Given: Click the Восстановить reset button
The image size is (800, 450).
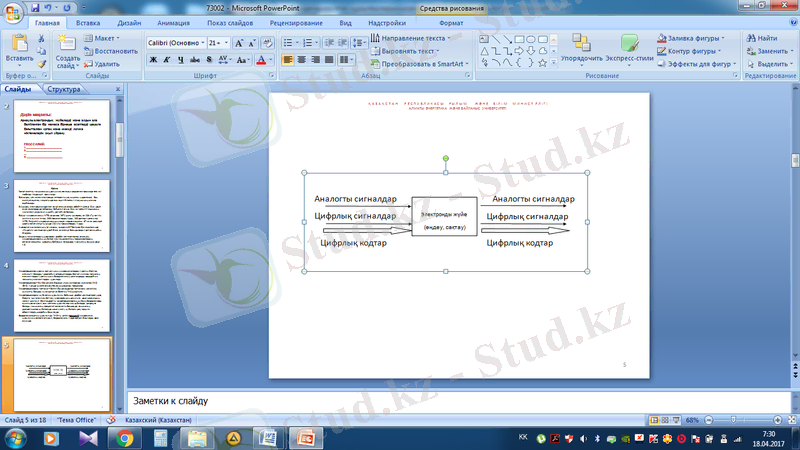Looking at the screenshot, I should click(x=111, y=51).
